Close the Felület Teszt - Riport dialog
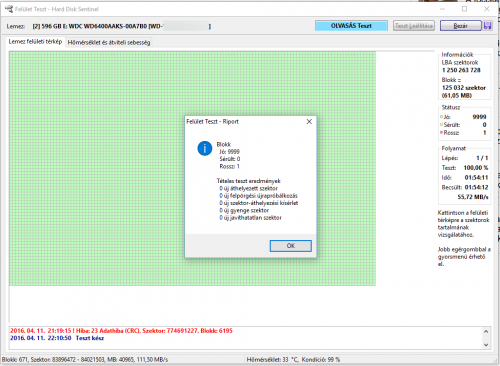This screenshot has height=366, width=500. [x=309, y=122]
